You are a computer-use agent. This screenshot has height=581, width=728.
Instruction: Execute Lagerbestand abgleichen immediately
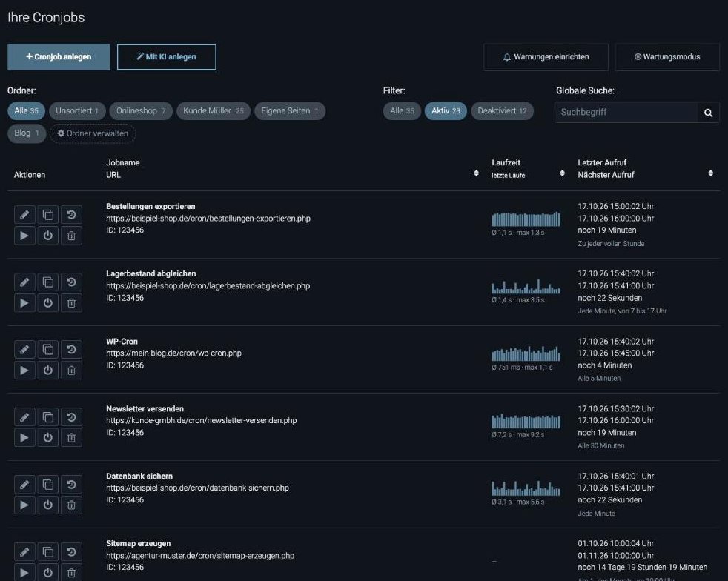[x=24, y=303]
